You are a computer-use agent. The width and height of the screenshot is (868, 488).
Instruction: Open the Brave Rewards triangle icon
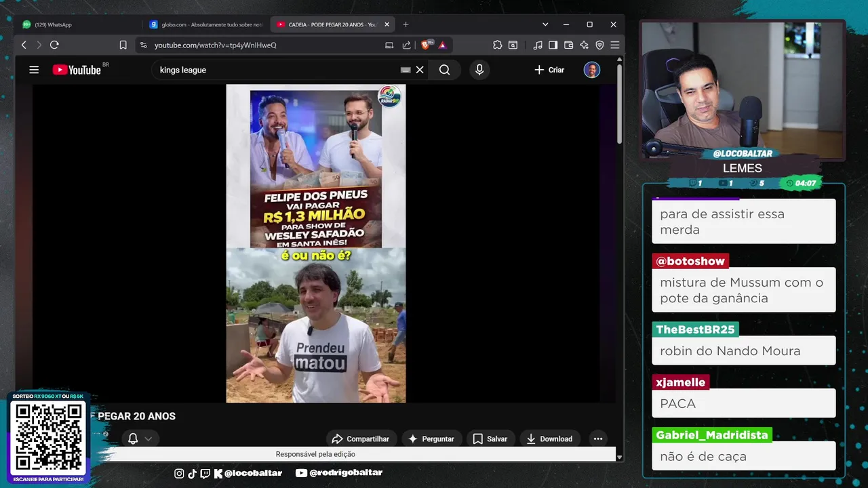coord(442,45)
